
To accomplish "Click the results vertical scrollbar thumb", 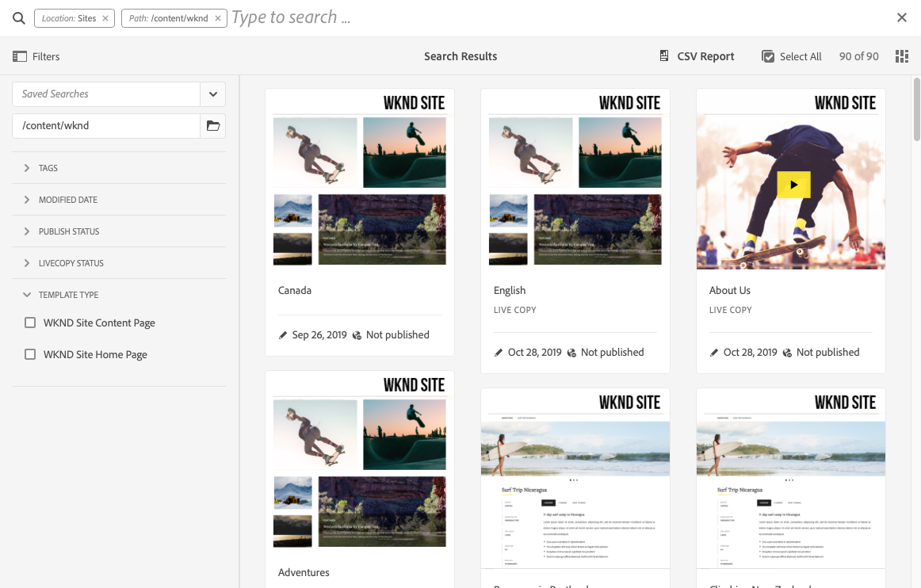I will point(916,109).
